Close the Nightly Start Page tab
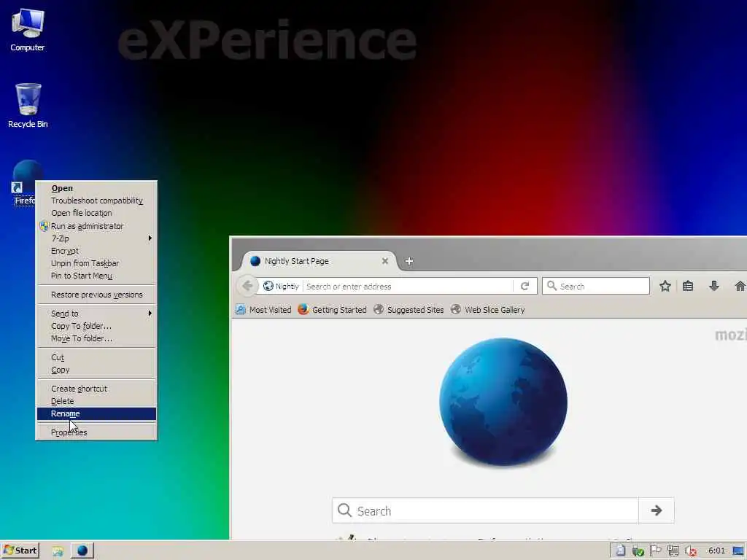 tap(385, 261)
